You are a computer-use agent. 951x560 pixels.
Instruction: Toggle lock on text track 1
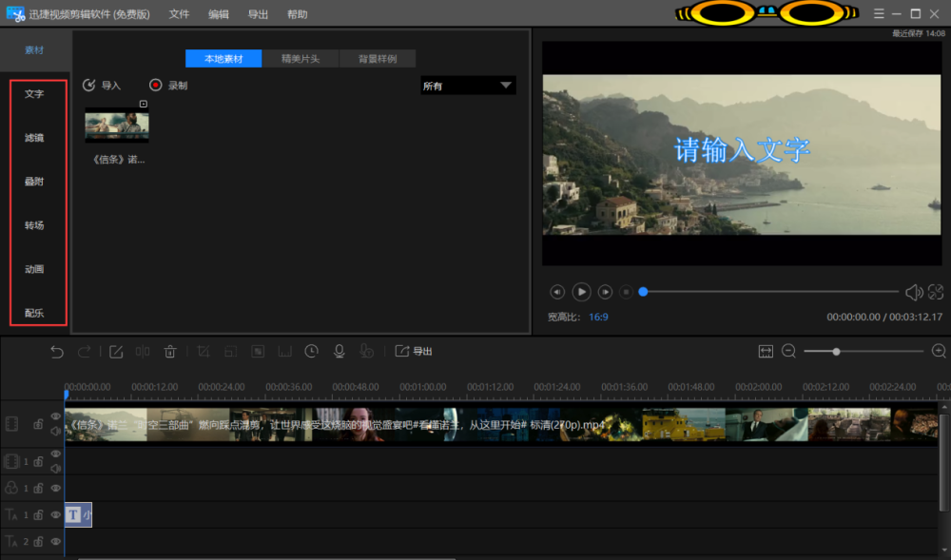39,514
